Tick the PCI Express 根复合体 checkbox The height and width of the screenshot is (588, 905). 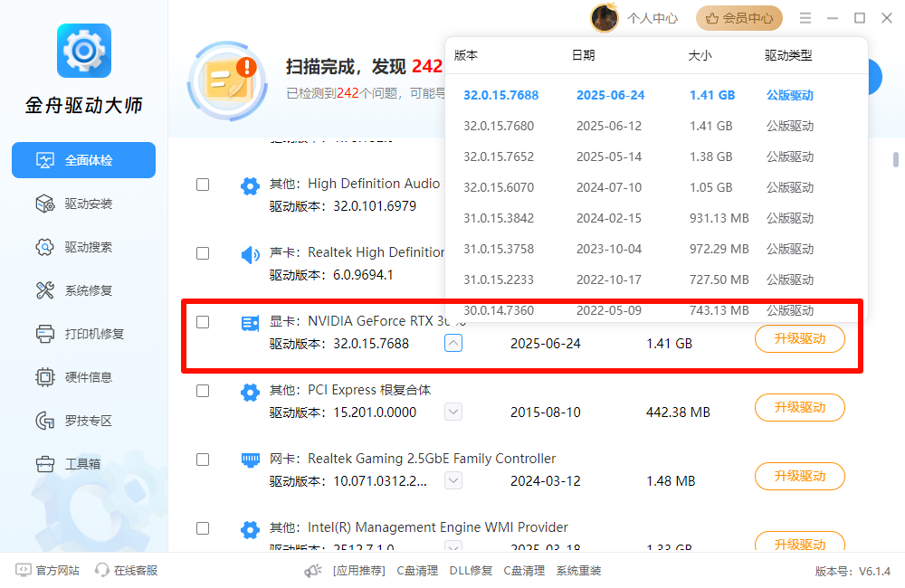click(x=203, y=391)
